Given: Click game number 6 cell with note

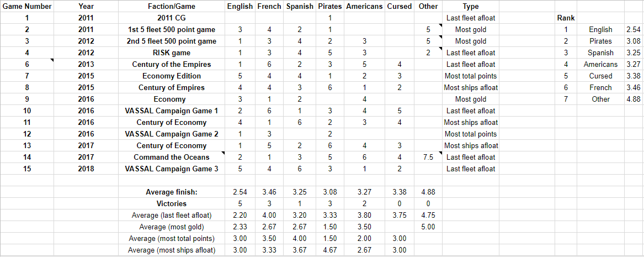Looking at the screenshot, I should pos(26,65).
